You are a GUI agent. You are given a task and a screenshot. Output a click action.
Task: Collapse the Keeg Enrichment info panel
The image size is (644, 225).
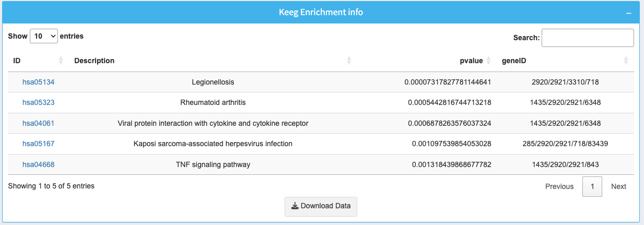coord(629,13)
